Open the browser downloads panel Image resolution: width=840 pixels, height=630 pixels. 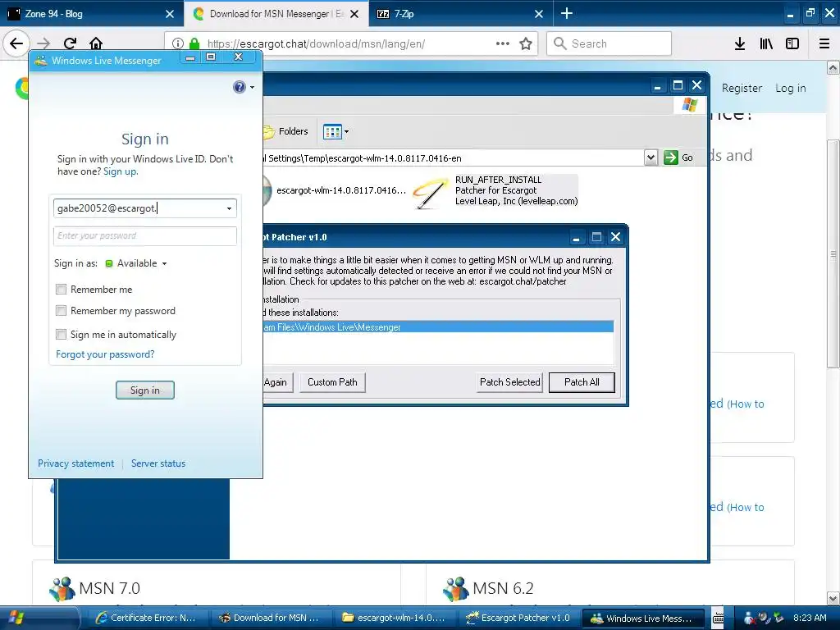pos(740,43)
